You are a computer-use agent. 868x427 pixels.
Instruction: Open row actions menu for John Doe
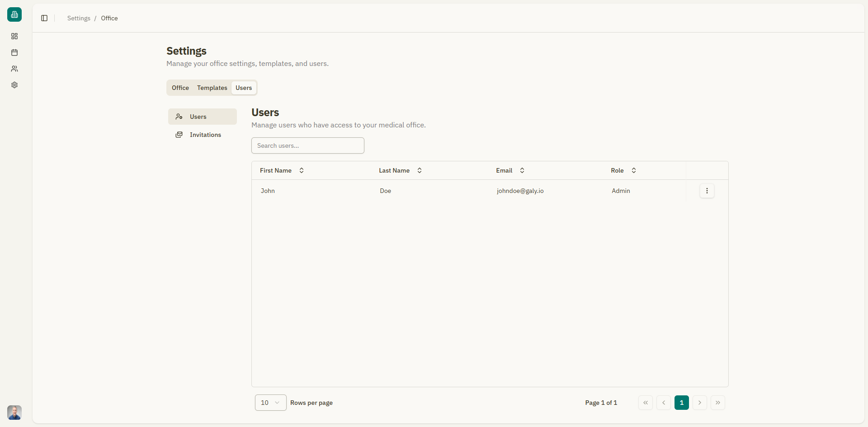point(707,191)
